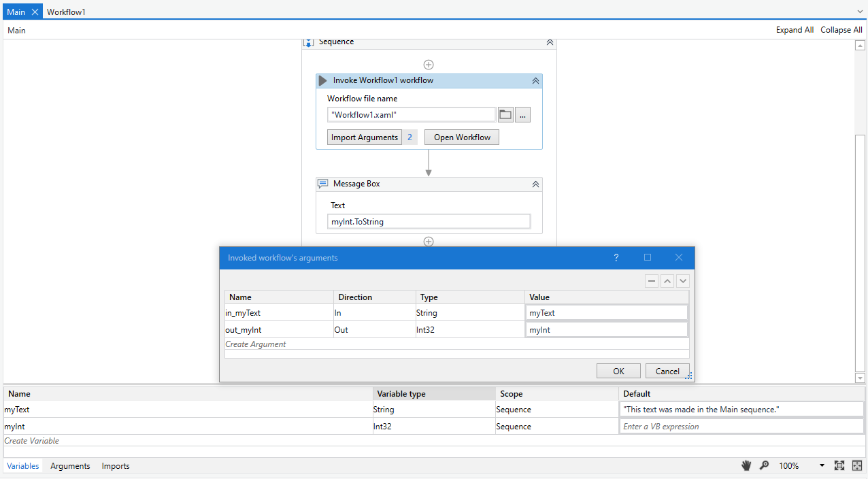The width and height of the screenshot is (868, 479).
Task: Open the Imports panel tab
Action: coord(116,466)
